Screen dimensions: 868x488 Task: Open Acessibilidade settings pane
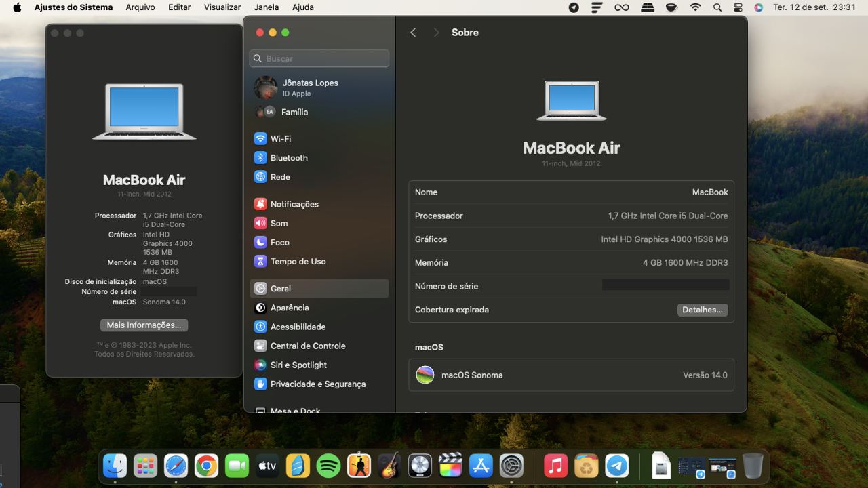[298, 327]
